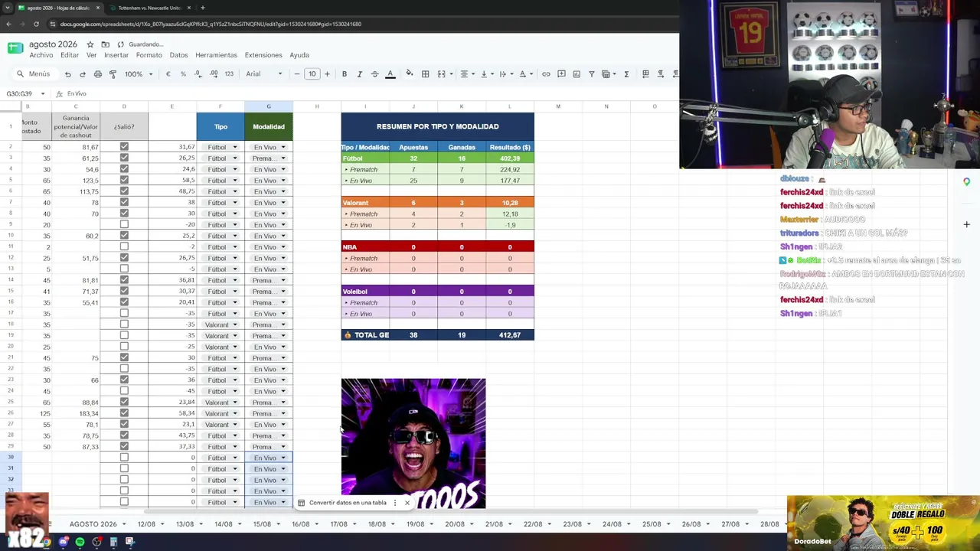Open the Ayuda menu
This screenshot has height=551, width=980.
[299, 55]
